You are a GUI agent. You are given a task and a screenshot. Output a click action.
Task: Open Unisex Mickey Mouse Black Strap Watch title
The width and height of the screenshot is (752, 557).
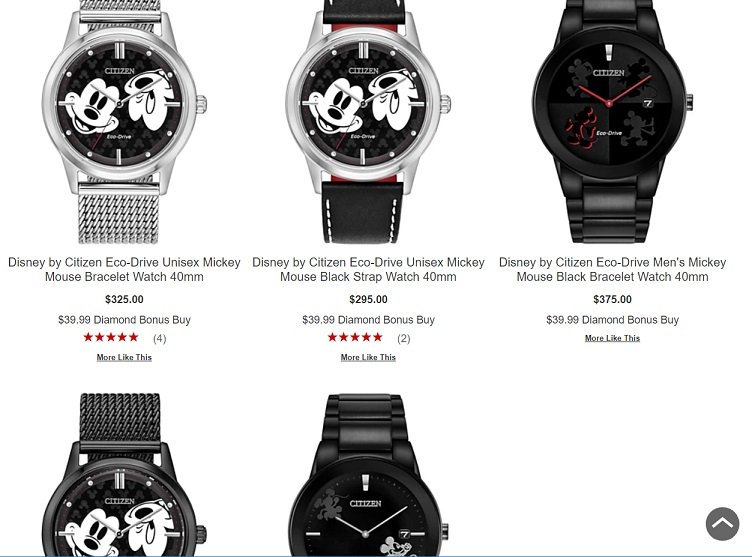pyautogui.click(x=368, y=270)
